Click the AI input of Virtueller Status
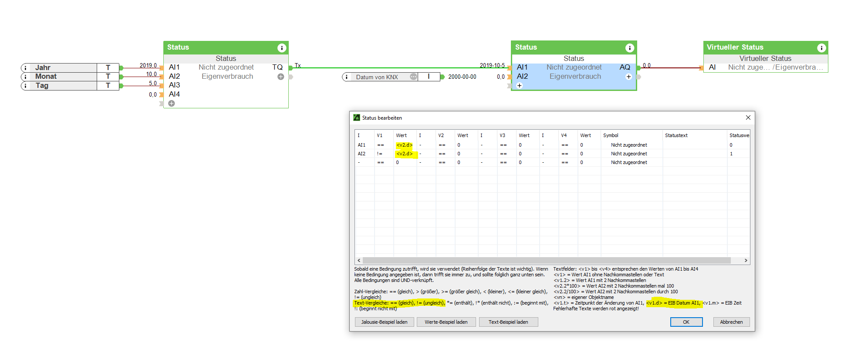Image resolution: width=868 pixels, height=342 pixels. [x=712, y=67]
